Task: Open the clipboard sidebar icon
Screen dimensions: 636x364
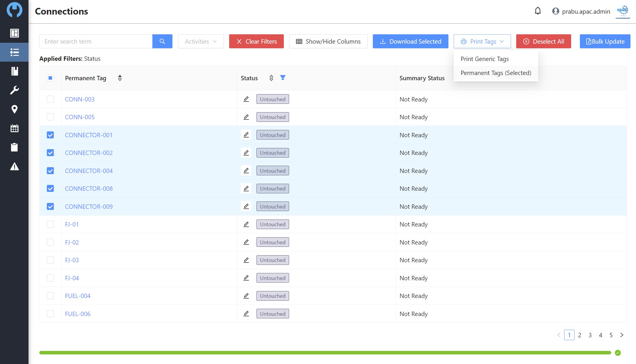Action: coord(14,147)
